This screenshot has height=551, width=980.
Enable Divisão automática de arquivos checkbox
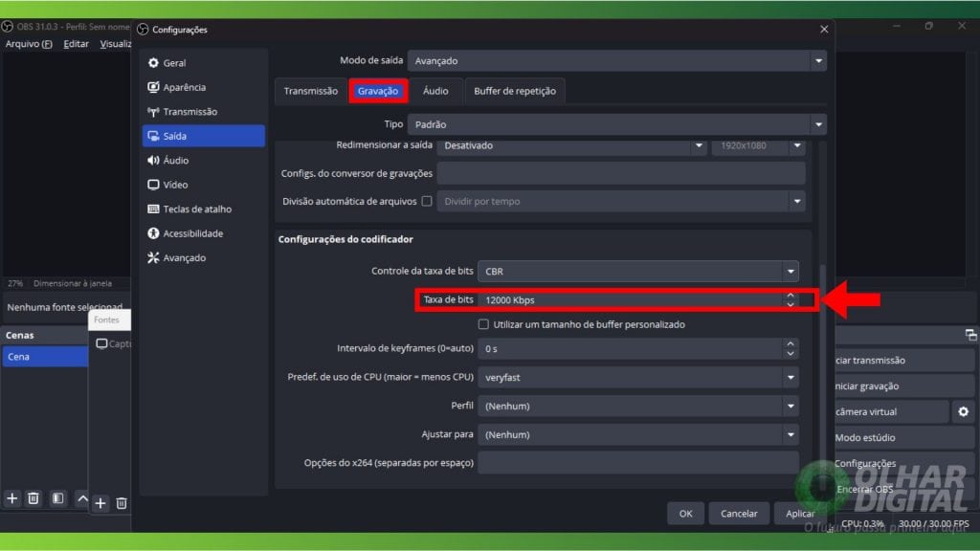click(x=427, y=202)
